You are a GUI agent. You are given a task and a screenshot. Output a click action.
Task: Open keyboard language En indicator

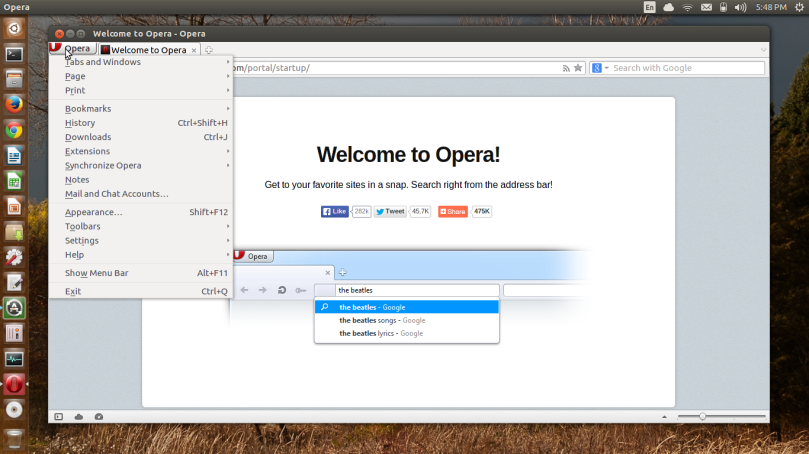[x=650, y=7]
